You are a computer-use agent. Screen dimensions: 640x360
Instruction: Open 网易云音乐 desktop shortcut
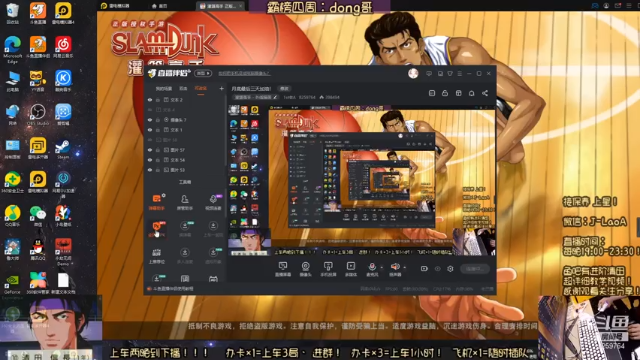pos(63,47)
